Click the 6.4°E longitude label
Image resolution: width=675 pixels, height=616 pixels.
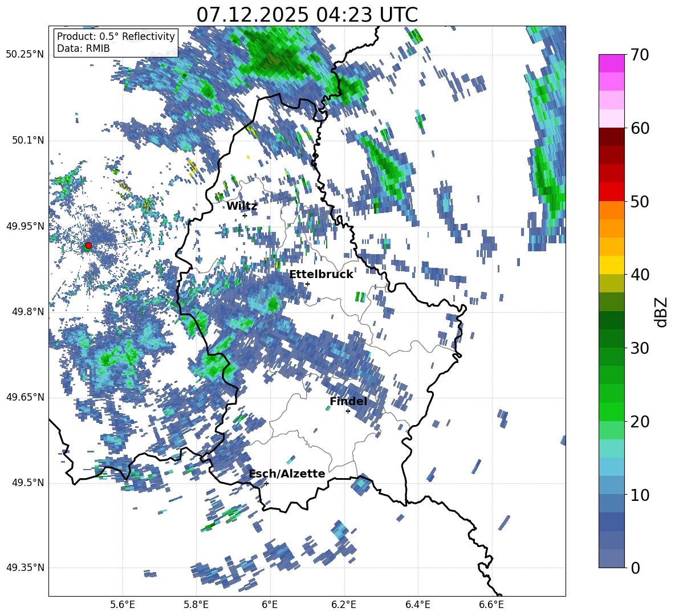(417, 605)
